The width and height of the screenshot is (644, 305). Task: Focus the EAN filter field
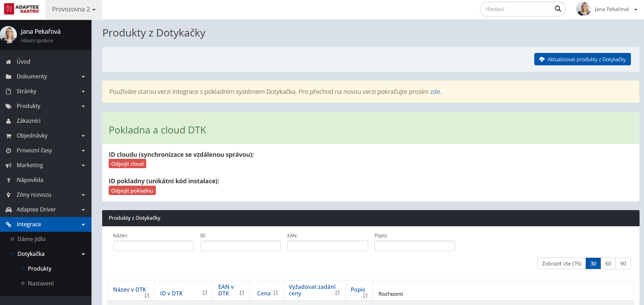point(328,246)
